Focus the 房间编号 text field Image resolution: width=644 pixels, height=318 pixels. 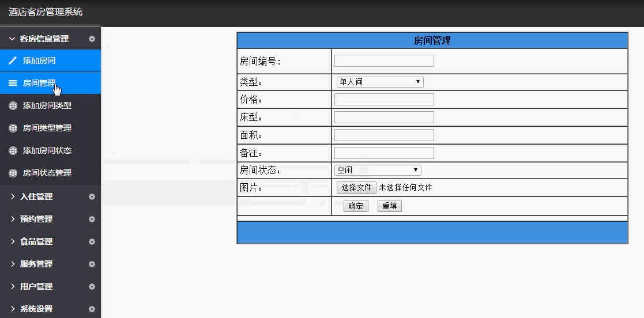coord(384,61)
